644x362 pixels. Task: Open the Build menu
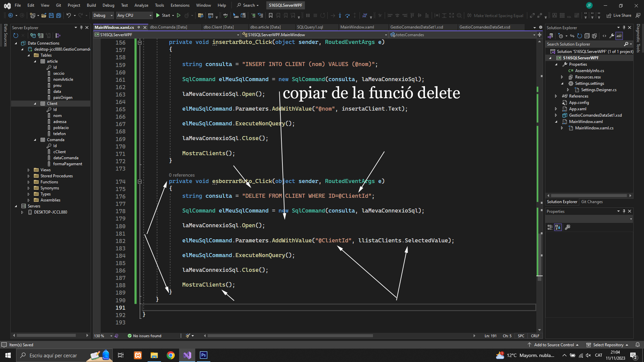click(91, 5)
